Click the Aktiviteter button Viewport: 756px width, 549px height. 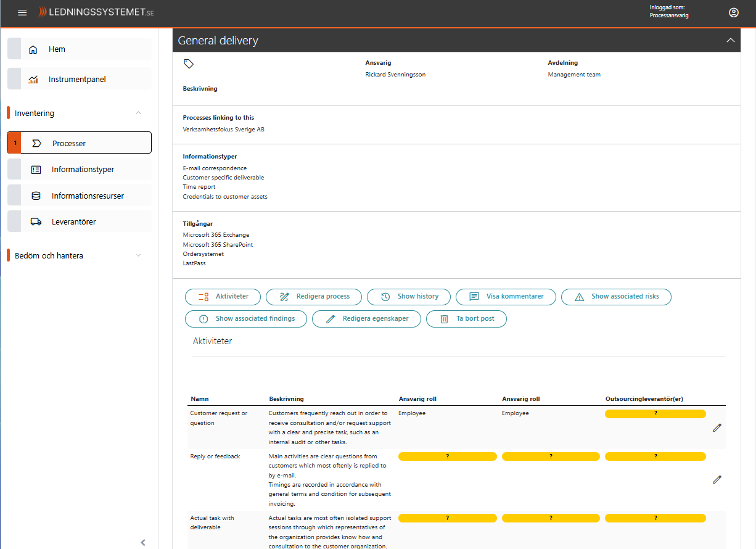pyautogui.click(x=223, y=297)
